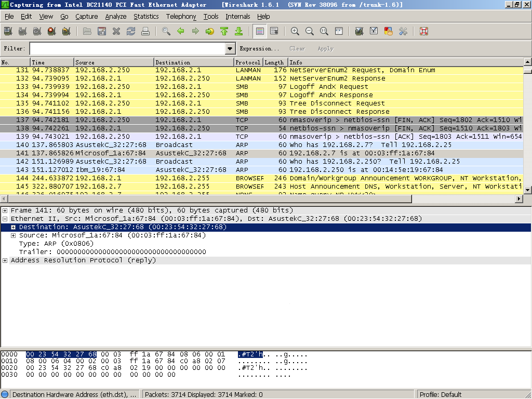Image resolution: width=532 pixels, height=399 pixels.
Task: Apply the display filter
Action: pos(325,48)
